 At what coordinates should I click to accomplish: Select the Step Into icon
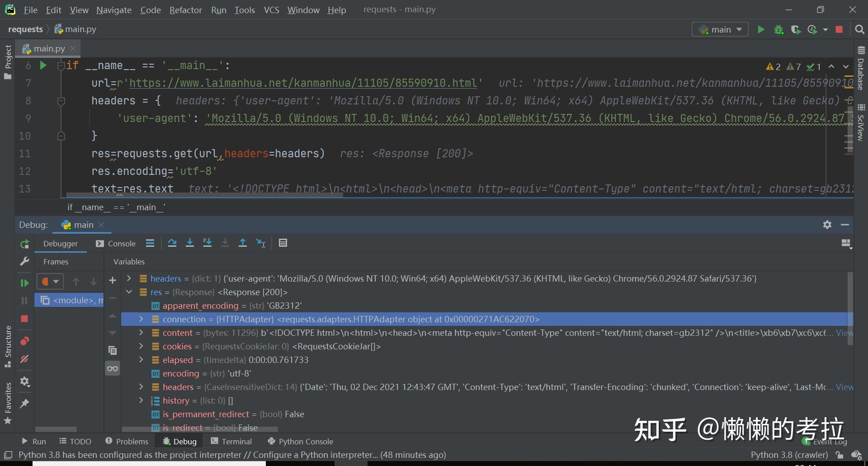tap(190, 243)
